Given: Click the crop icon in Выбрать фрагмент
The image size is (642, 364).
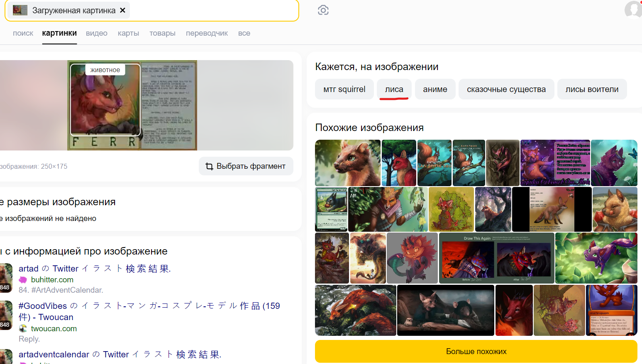Looking at the screenshot, I should tap(210, 166).
